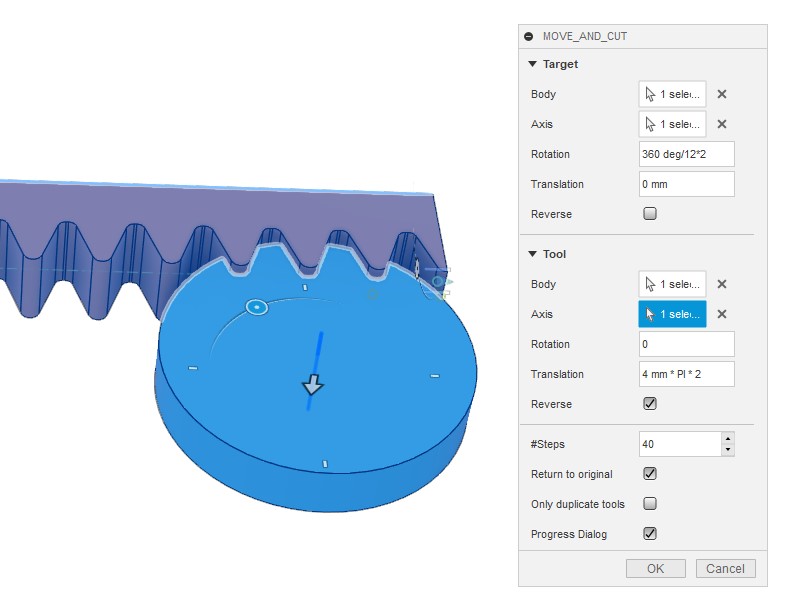Click the highlighted Tool Axis selector

point(672,314)
